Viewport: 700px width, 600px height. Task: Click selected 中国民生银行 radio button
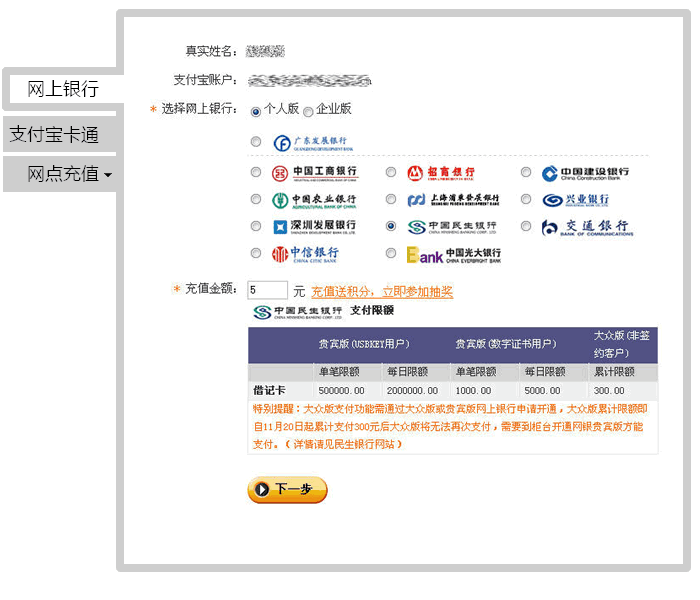(391, 226)
